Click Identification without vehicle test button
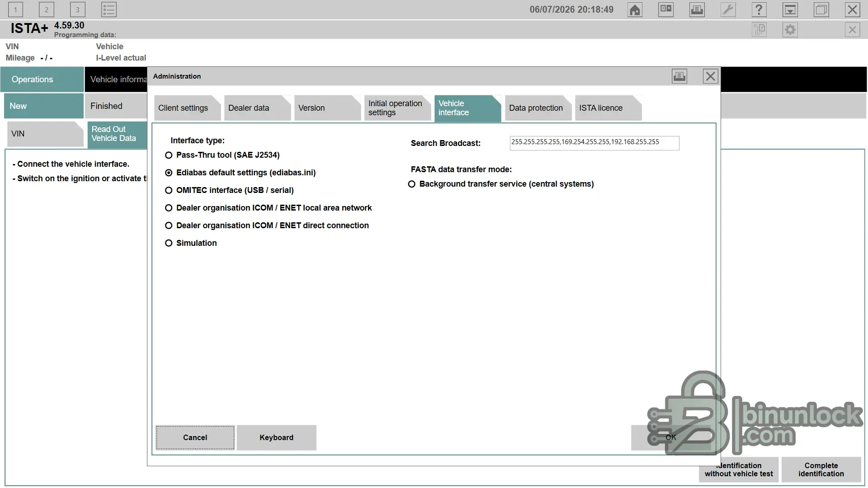Image resolution: width=868 pixels, height=488 pixels. [739, 469]
